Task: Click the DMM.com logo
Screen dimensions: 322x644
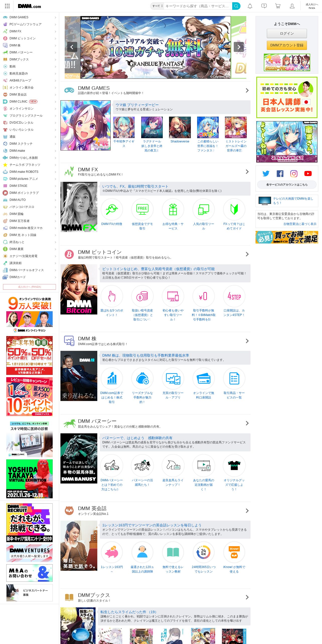Action: tap(29, 6)
